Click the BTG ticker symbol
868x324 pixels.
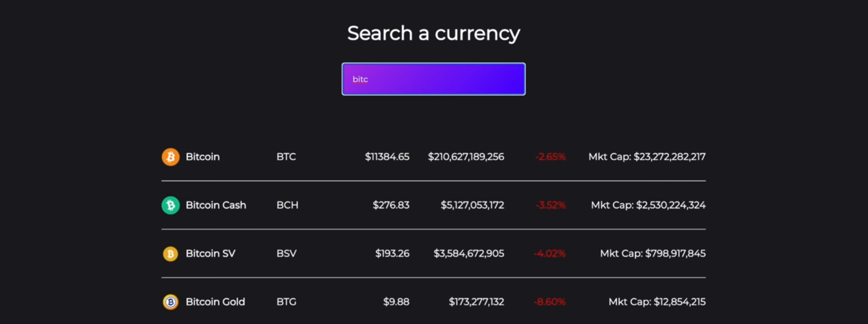coord(286,302)
